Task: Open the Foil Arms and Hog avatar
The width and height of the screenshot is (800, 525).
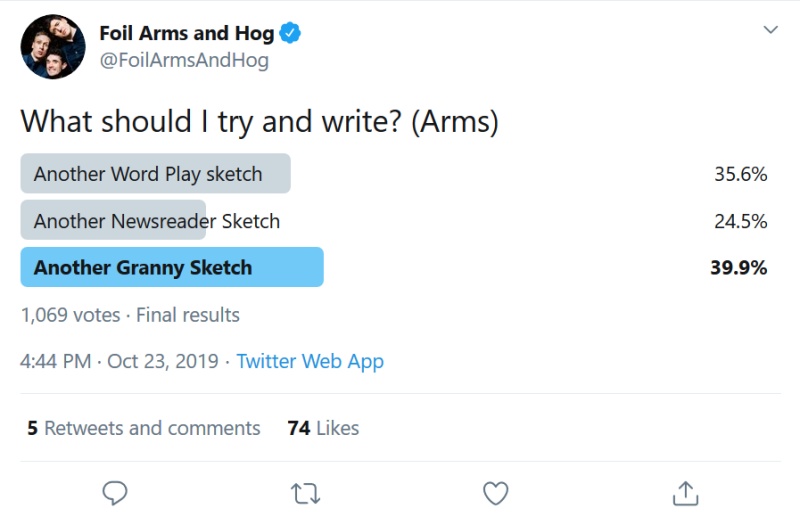Action: click(x=53, y=47)
